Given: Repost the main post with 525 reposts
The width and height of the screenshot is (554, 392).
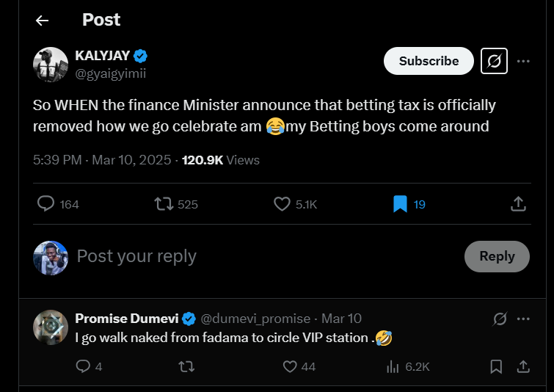Looking at the screenshot, I should [164, 204].
